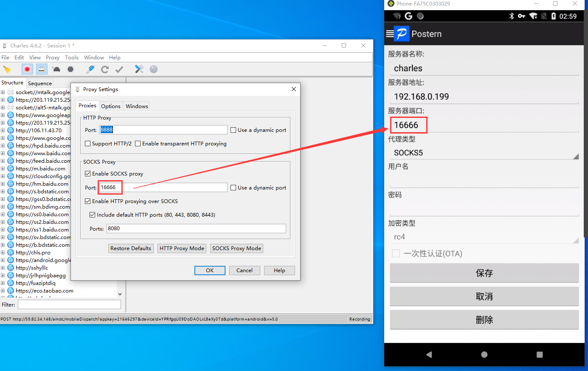Open the File menu in Charles
Image resolution: width=588 pixels, height=371 pixels.
click(6, 57)
